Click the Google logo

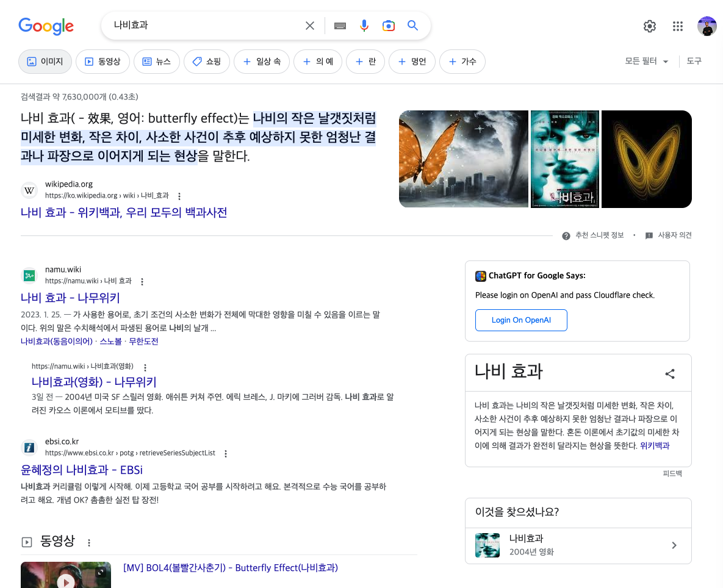[x=46, y=26]
